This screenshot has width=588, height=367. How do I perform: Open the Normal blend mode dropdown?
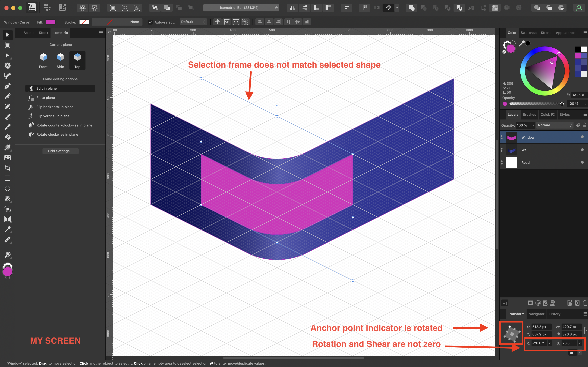click(x=555, y=125)
